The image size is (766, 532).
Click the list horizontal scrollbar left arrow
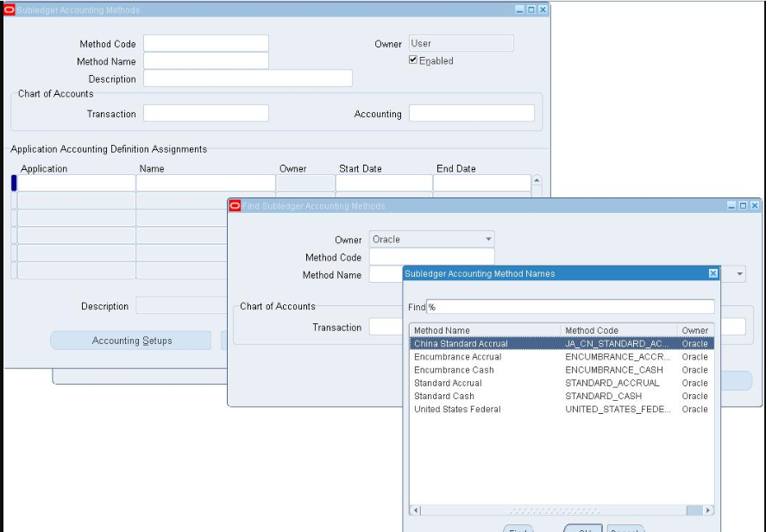[415, 510]
